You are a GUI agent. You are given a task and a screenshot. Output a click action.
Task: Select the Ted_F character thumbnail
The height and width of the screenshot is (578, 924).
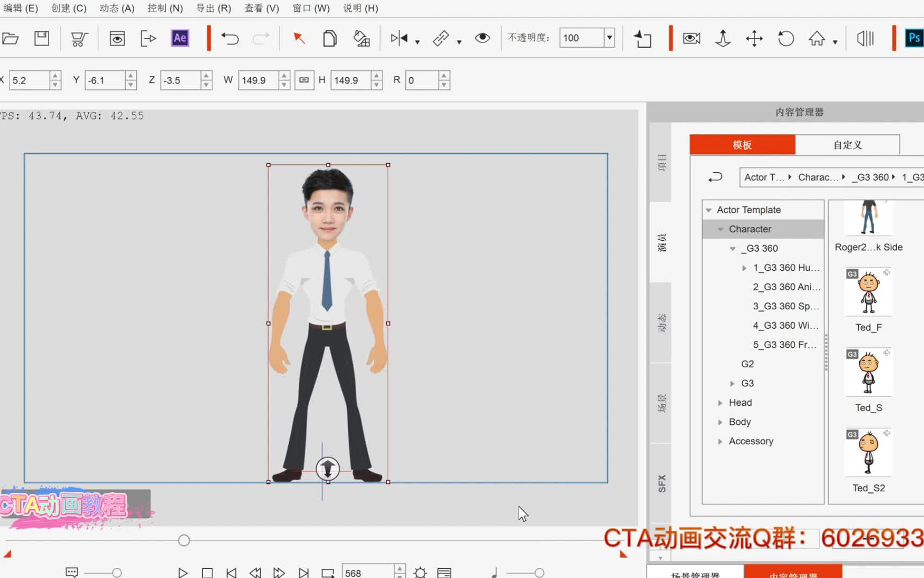(x=868, y=291)
